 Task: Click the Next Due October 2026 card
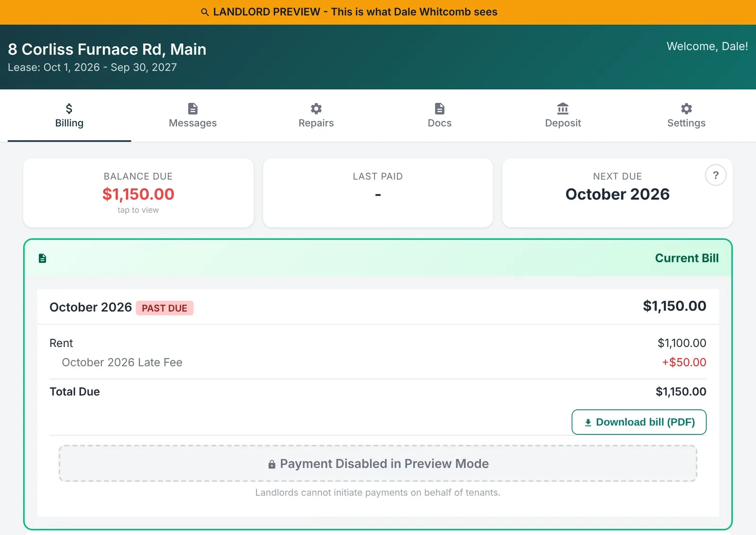point(618,193)
